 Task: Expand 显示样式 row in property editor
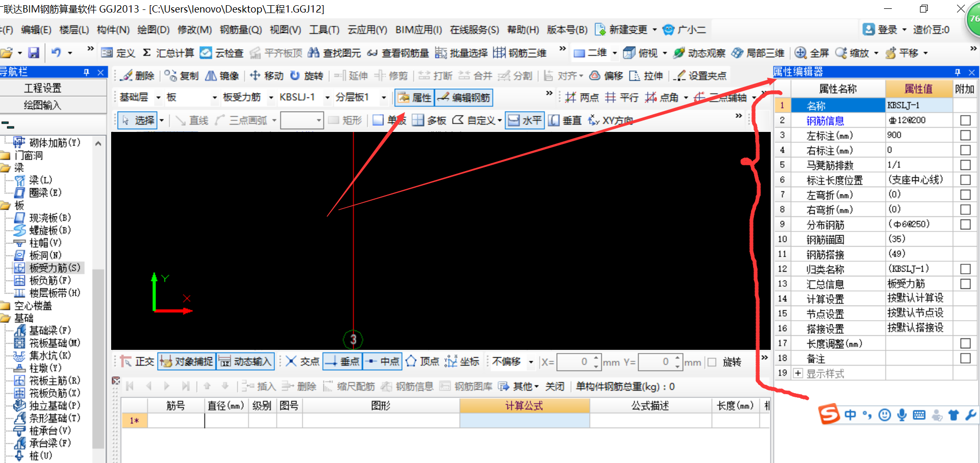click(x=797, y=373)
